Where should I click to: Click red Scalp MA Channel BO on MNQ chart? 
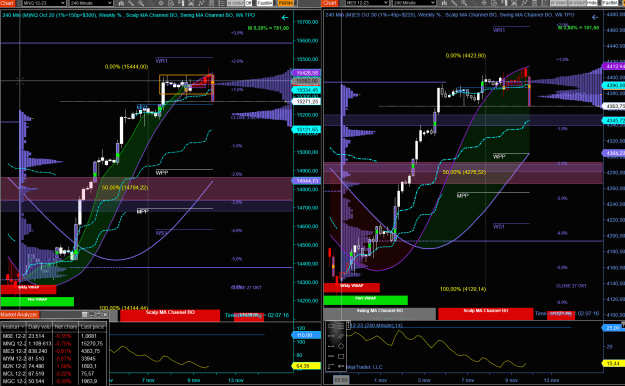170,315
